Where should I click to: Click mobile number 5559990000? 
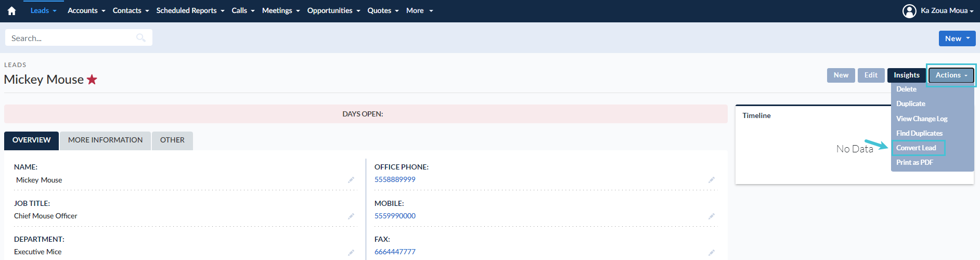395,216
